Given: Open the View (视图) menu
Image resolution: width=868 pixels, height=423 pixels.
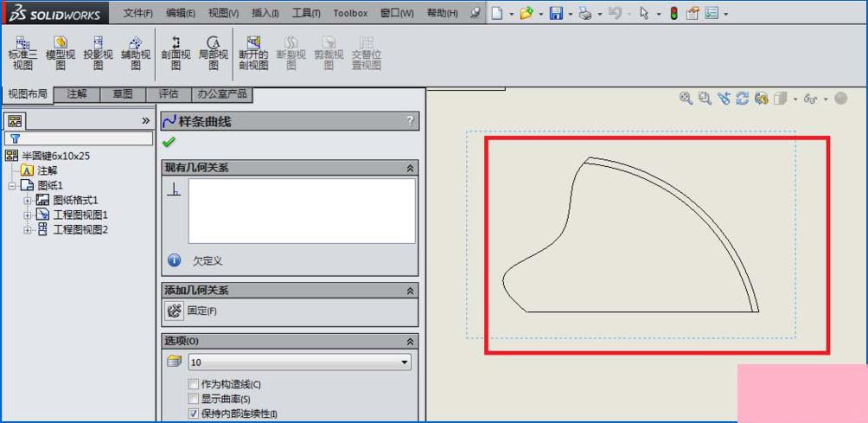Looking at the screenshot, I should 224,13.
